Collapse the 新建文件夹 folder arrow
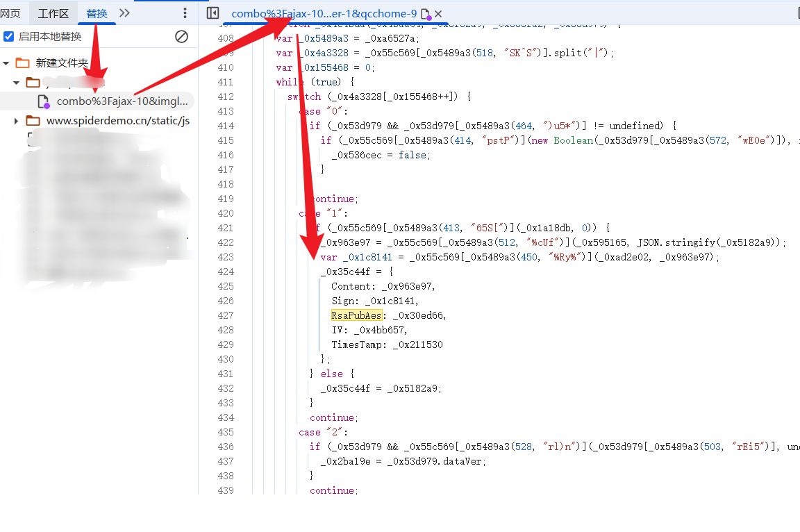 click(6, 63)
